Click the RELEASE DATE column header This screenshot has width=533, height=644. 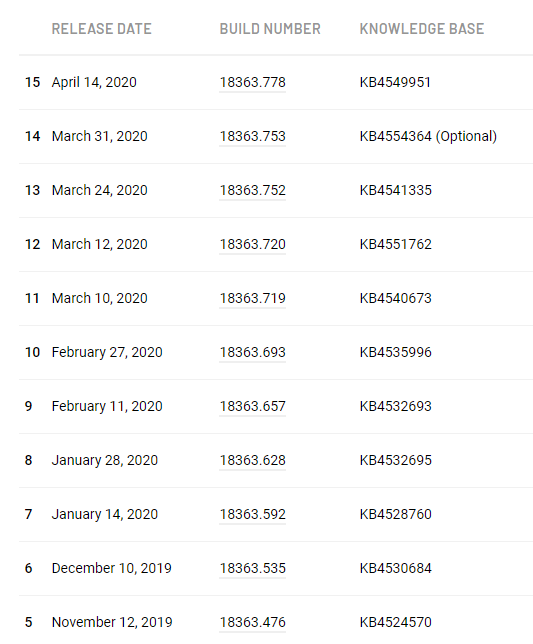click(x=102, y=29)
